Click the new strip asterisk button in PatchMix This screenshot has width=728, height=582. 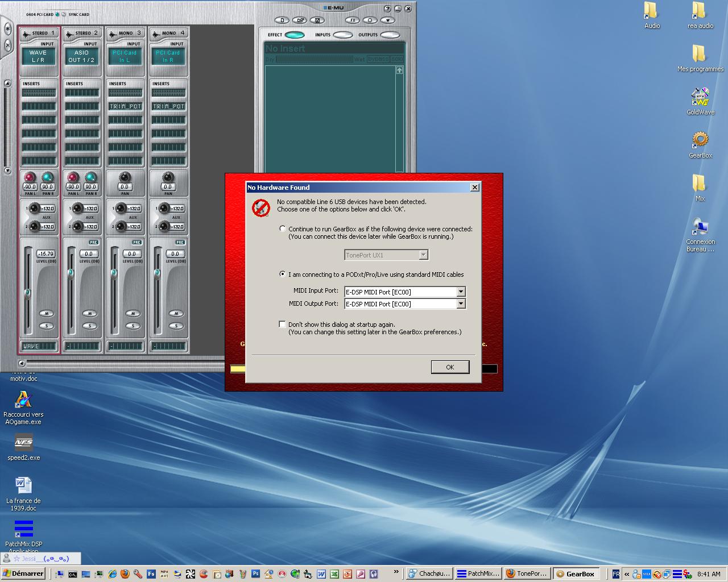[7, 28]
